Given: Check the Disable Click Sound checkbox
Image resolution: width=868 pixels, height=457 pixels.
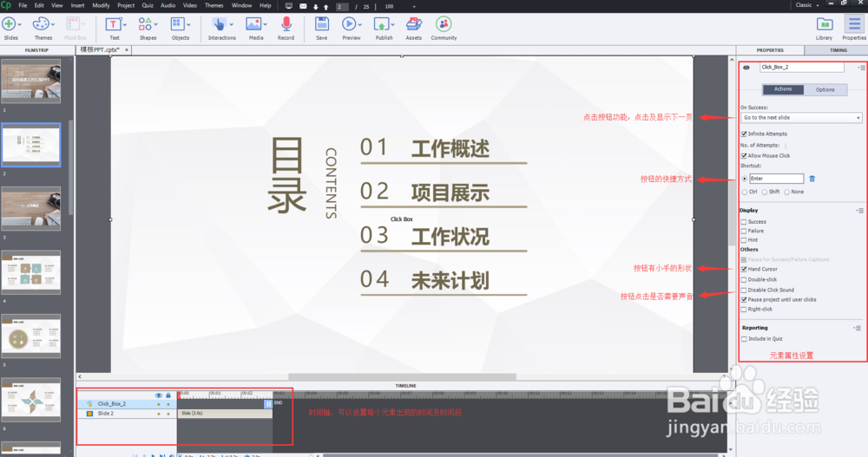Looking at the screenshot, I should 744,290.
